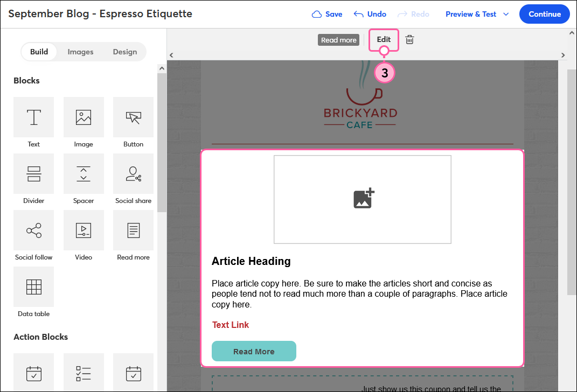This screenshot has height=392, width=577.
Task: Save the email
Action: point(327,15)
